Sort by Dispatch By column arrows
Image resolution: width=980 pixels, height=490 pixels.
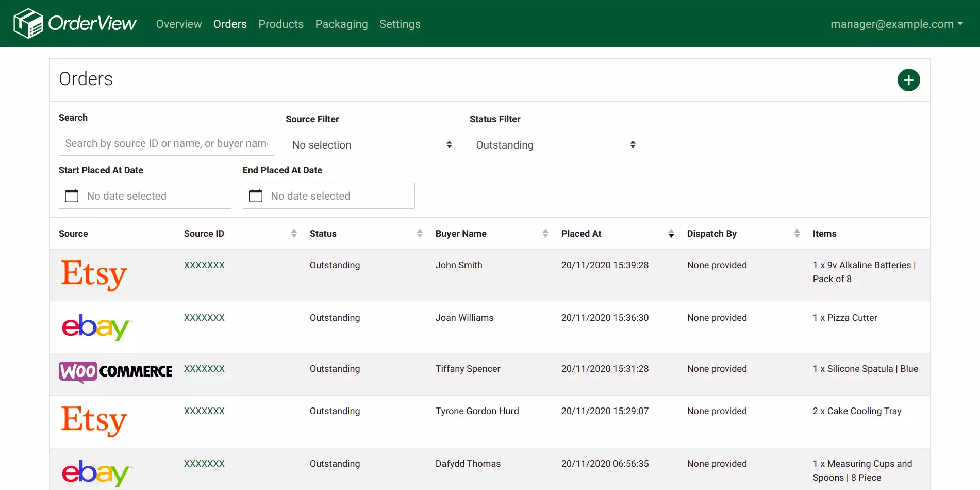click(x=796, y=234)
